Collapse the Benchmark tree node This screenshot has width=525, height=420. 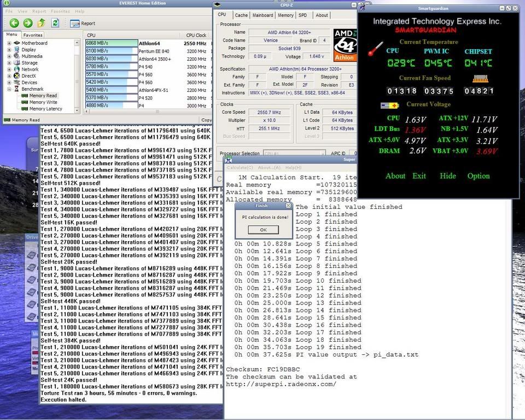[9, 89]
